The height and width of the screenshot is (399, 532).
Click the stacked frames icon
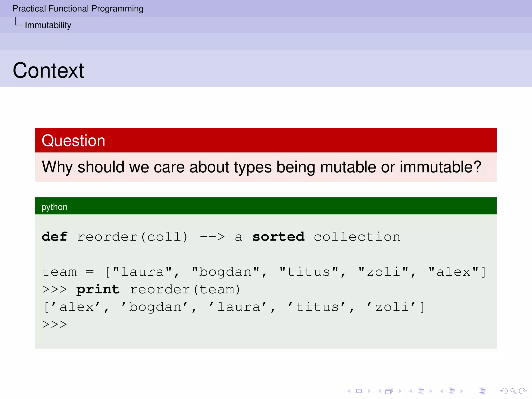coord(389,391)
